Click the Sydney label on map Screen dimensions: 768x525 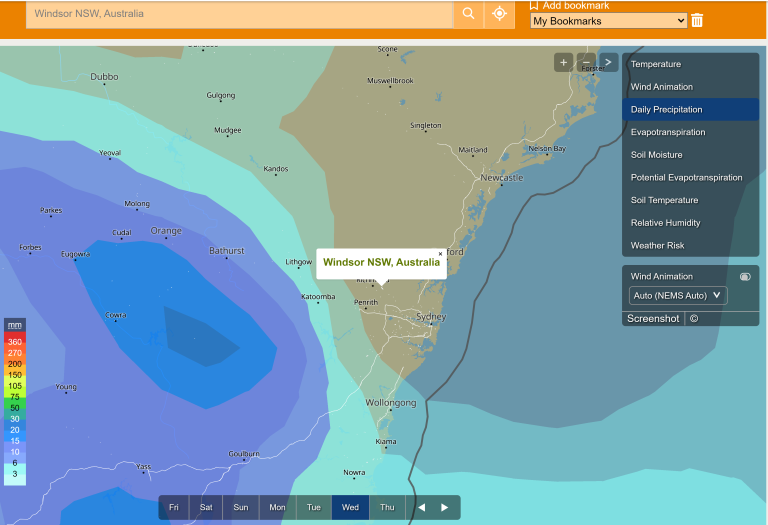click(431, 316)
